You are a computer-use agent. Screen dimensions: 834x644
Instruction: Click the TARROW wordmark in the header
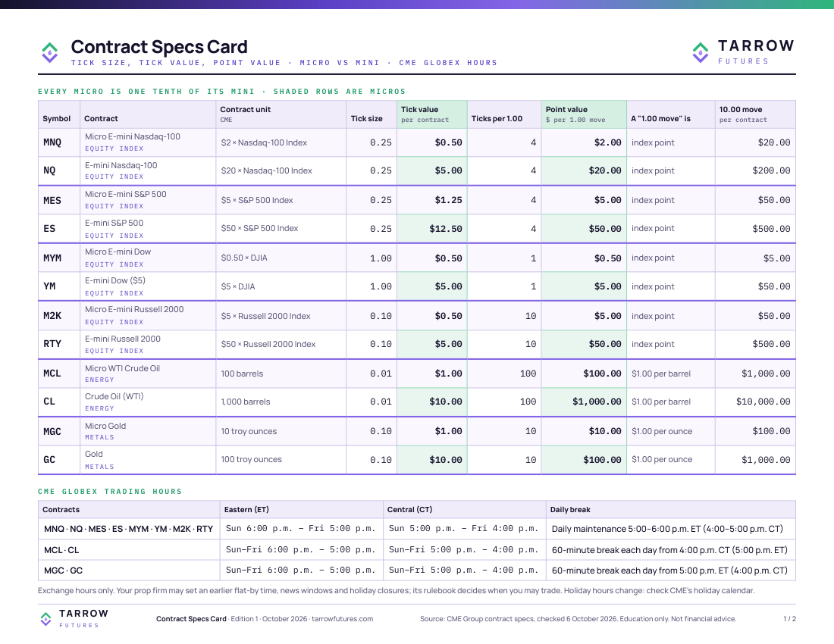tap(757, 45)
